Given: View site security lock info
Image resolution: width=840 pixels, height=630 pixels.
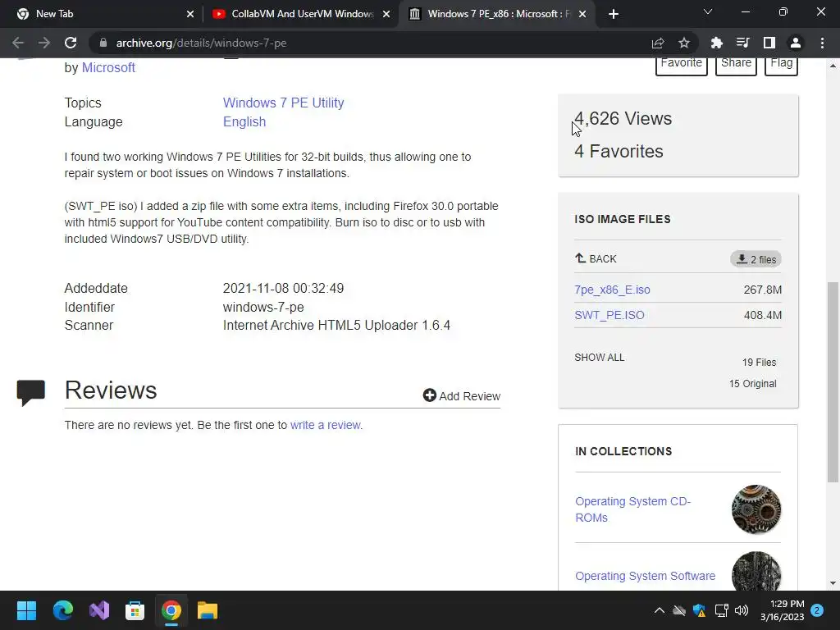Looking at the screenshot, I should pos(103,43).
